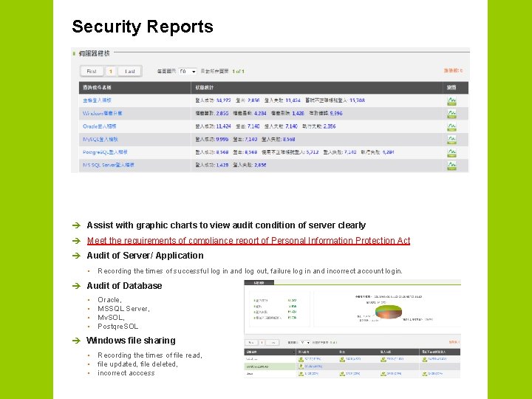The height and width of the screenshot is (399, 532).
Task: Click the Last pagination button
Action: click(x=130, y=71)
